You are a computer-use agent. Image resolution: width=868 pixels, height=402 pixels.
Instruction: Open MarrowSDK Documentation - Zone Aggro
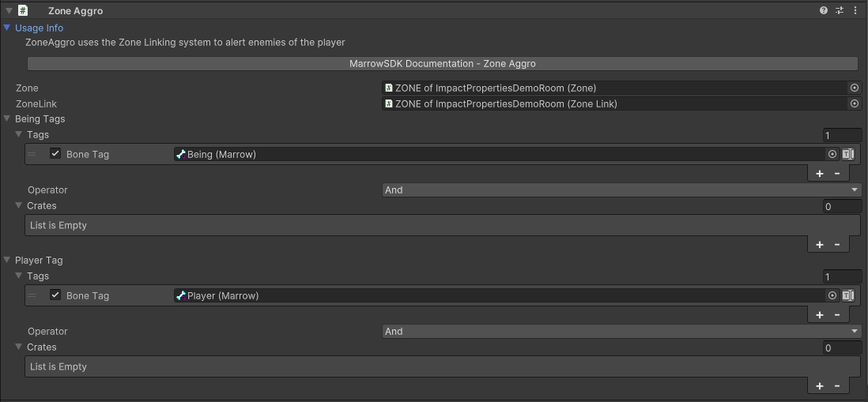(443, 64)
